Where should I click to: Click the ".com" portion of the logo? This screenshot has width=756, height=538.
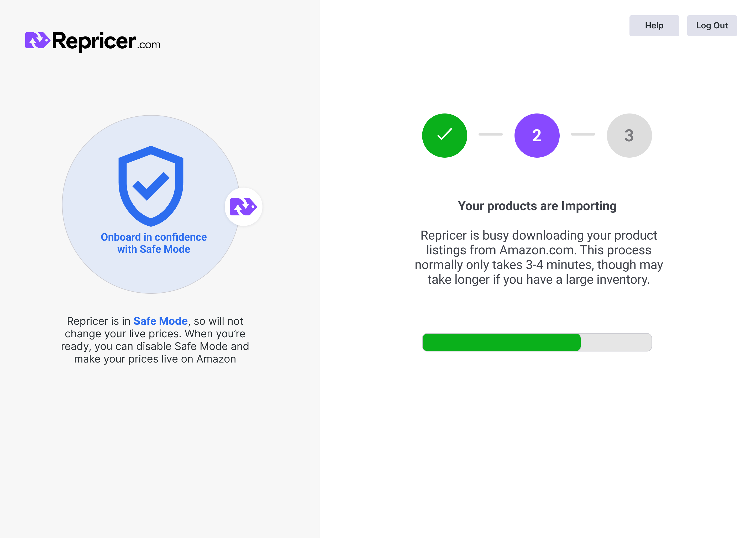click(x=149, y=45)
